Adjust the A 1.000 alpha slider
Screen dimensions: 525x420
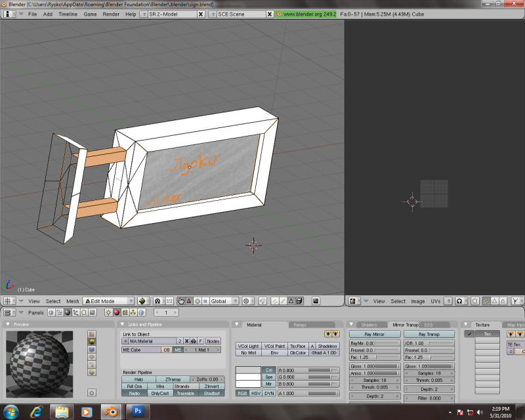308,393
